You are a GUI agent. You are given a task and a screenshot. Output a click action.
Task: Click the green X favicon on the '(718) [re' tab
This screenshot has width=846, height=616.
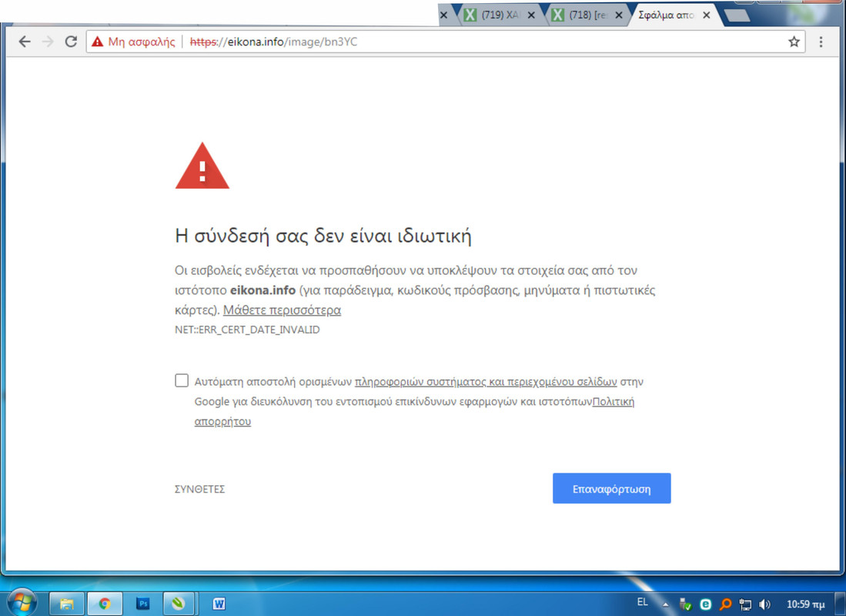557,15
